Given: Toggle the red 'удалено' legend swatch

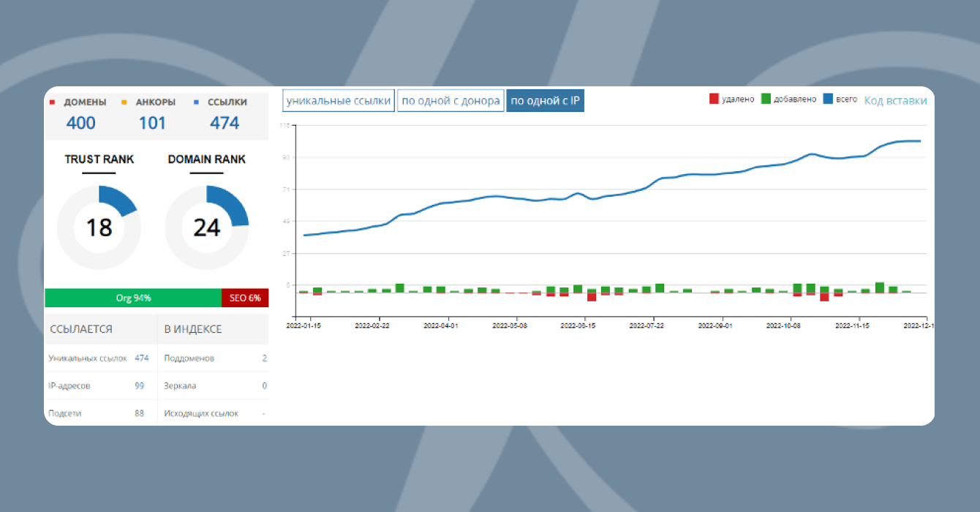Looking at the screenshot, I should (714, 99).
